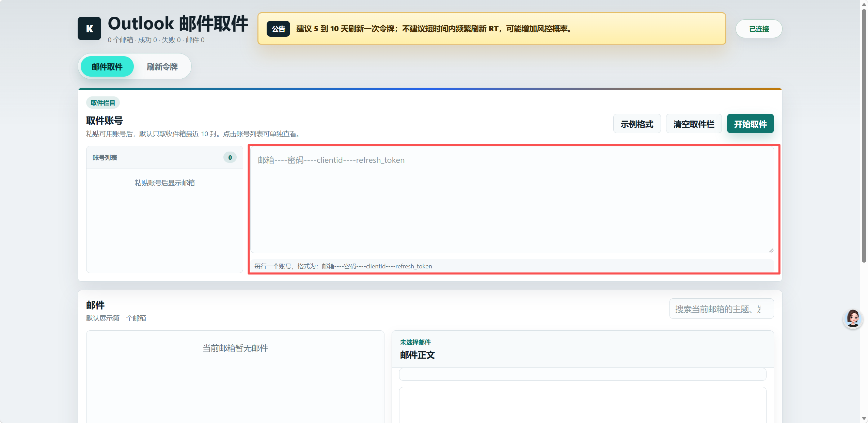Click the 邮件正文 subject field box

(582, 374)
